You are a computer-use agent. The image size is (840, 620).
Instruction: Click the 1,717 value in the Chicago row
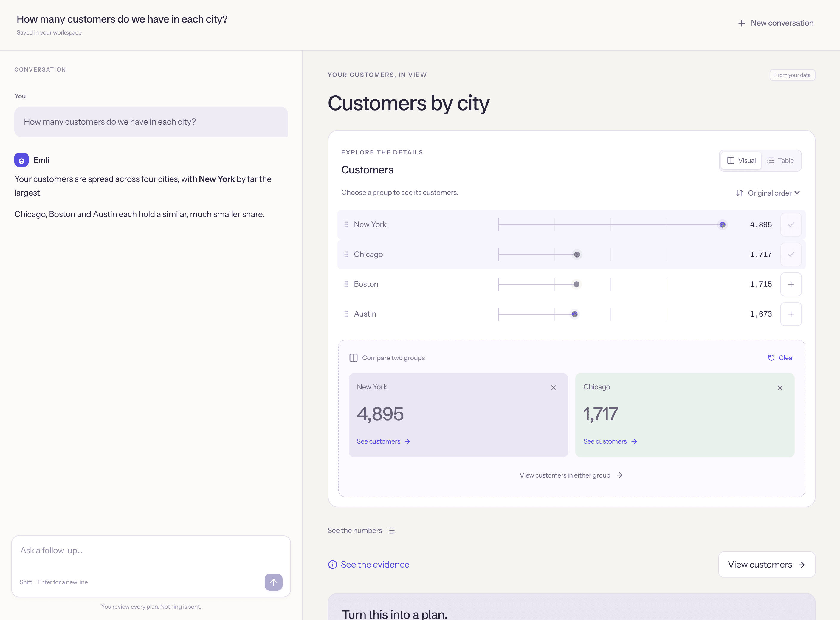tap(760, 255)
